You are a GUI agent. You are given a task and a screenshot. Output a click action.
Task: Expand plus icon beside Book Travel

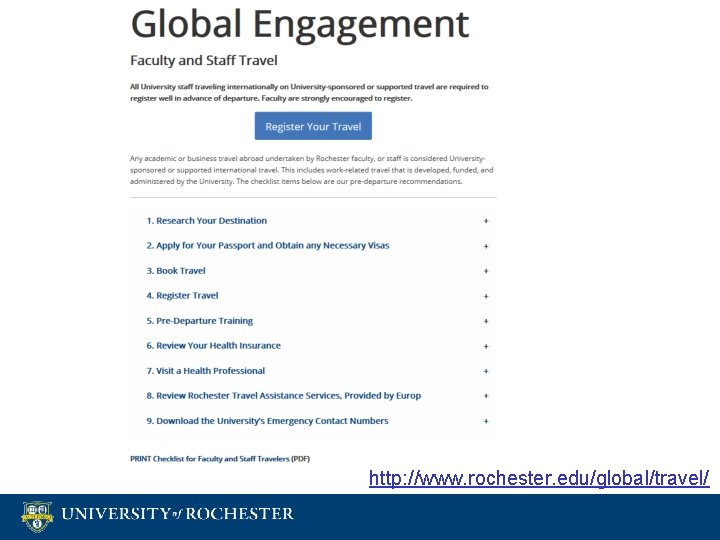pos(486,271)
